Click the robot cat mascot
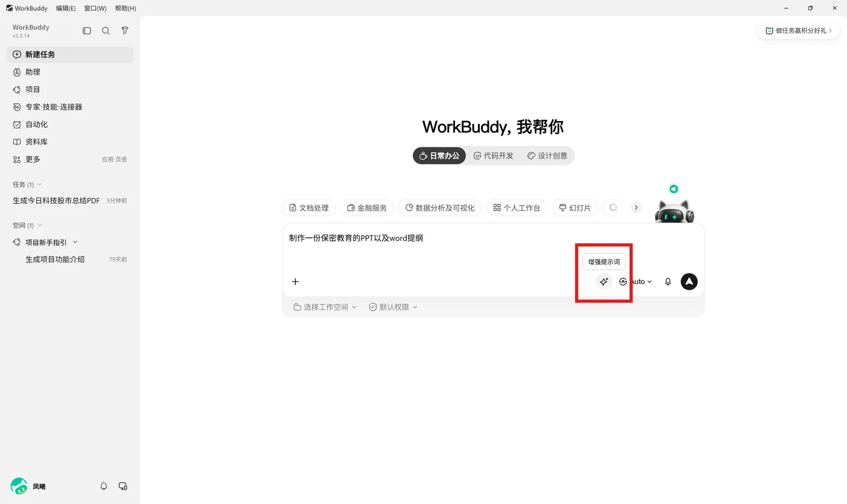Screen dimensions: 847x504 pos(674,212)
